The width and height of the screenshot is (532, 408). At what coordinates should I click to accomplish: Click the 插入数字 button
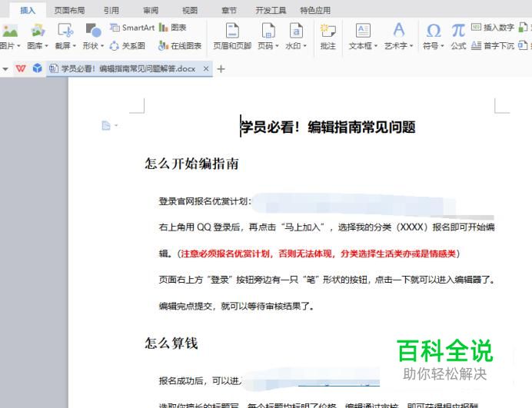click(493, 28)
